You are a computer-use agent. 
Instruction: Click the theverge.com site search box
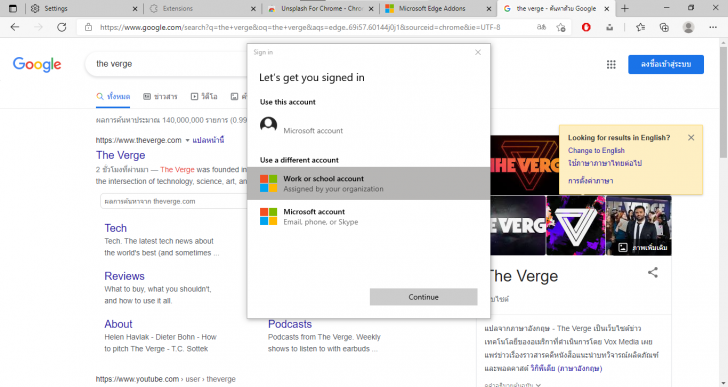(174, 201)
